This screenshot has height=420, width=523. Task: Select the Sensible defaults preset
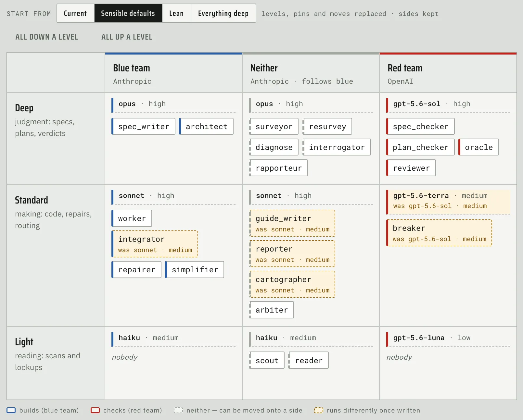click(x=128, y=13)
